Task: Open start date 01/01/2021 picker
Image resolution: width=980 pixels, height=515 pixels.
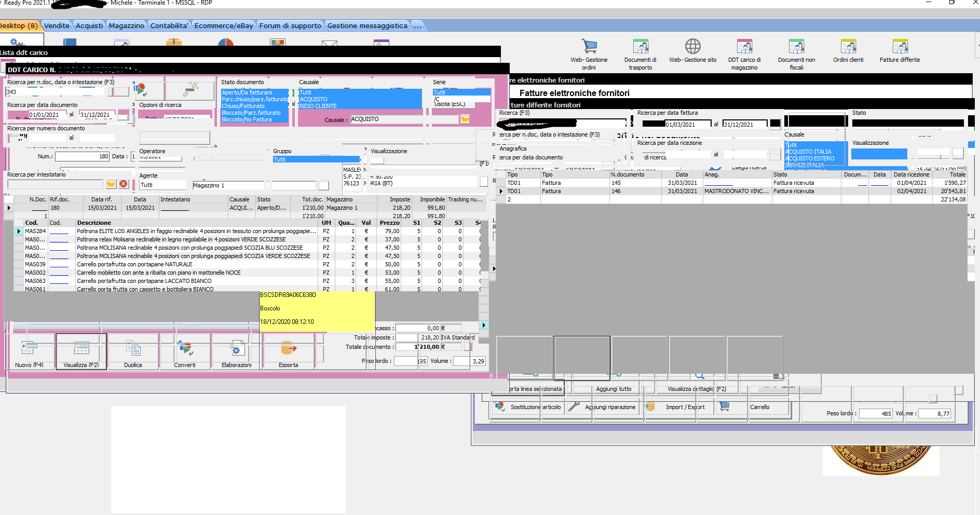Action: point(48,115)
